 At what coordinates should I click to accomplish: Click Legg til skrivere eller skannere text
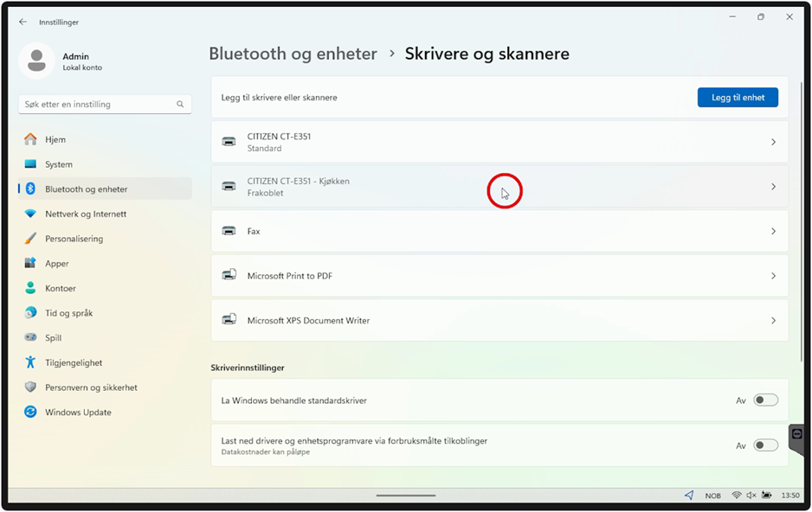coord(279,97)
